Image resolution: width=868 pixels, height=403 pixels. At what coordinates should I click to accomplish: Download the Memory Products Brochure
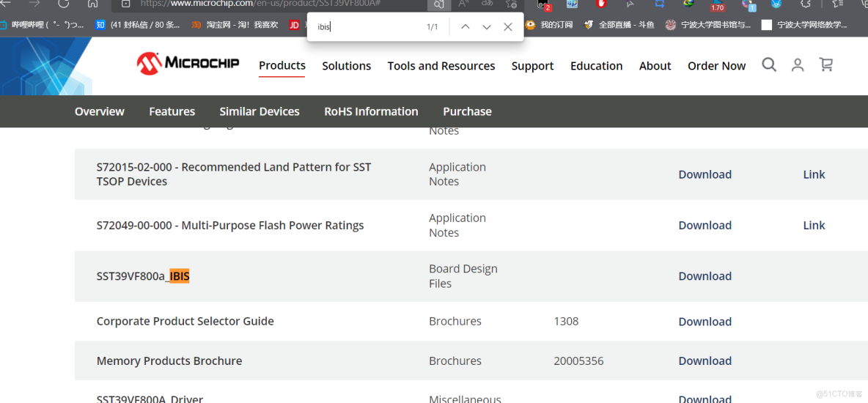coord(705,361)
